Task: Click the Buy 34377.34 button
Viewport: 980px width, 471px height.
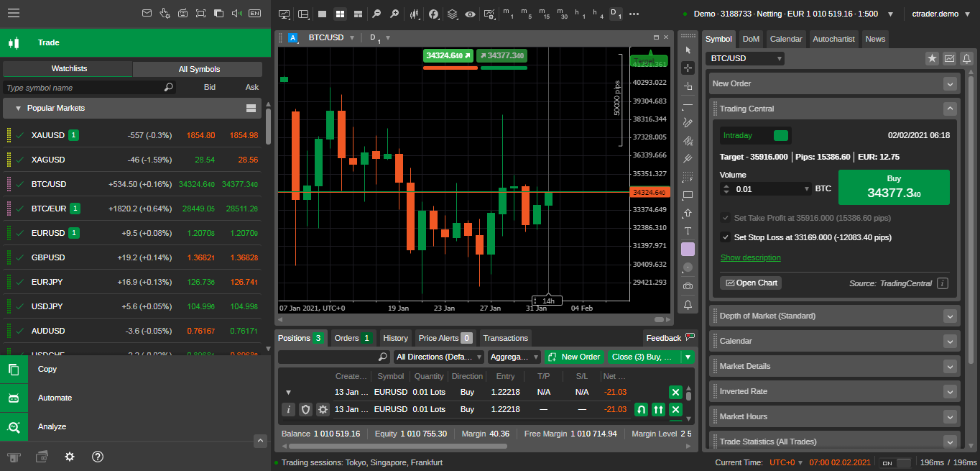Action: 893,187
